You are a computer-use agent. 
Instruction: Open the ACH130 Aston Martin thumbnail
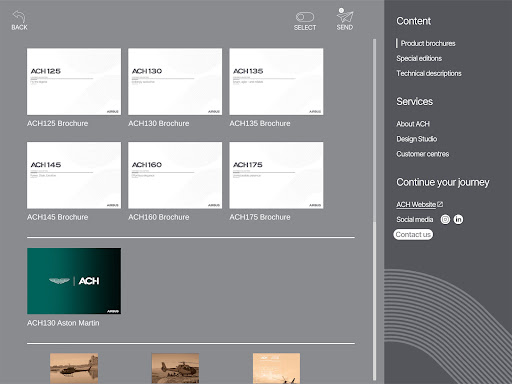point(74,281)
